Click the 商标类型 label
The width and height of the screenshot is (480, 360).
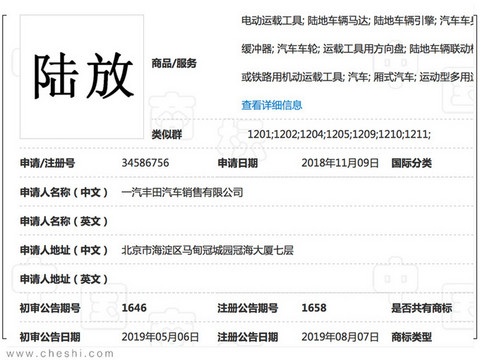[412, 337]
